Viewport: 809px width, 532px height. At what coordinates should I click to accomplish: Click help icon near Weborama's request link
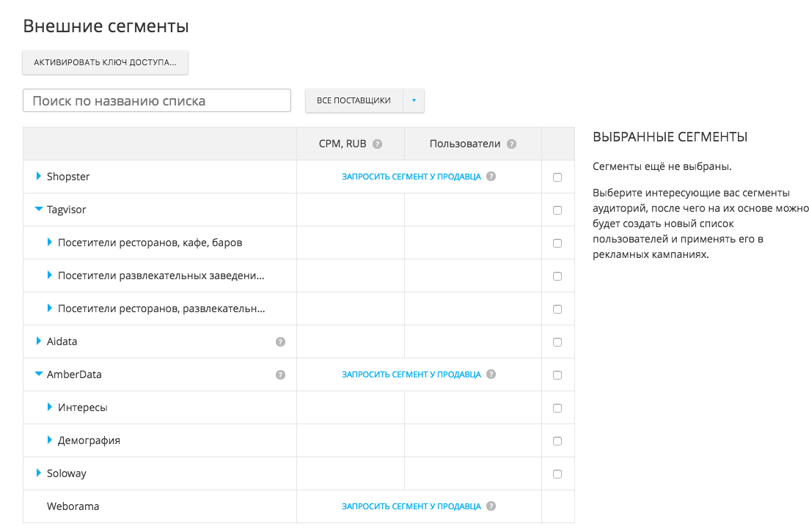point(490,506)
